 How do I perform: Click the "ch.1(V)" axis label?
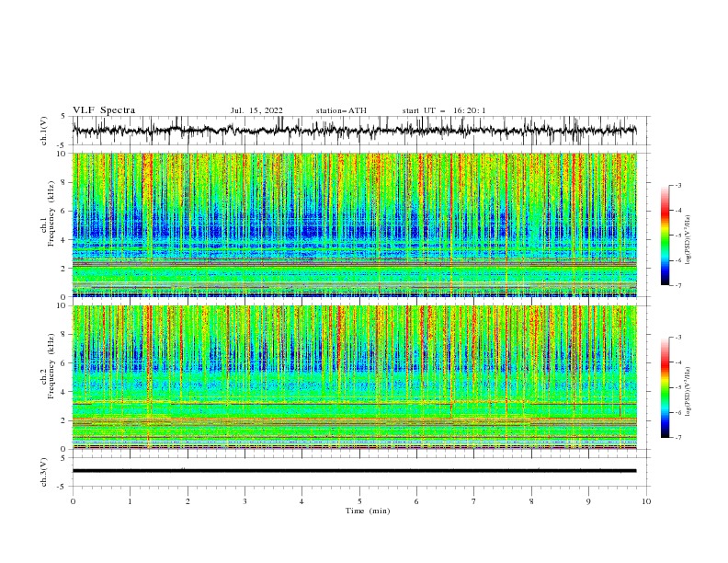[x=44, y=131]
